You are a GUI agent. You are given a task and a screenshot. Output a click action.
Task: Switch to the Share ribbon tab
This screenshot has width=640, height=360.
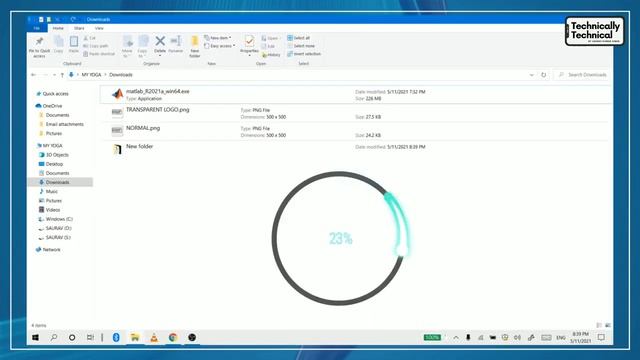pyautogui.click(x=79, y=28)
